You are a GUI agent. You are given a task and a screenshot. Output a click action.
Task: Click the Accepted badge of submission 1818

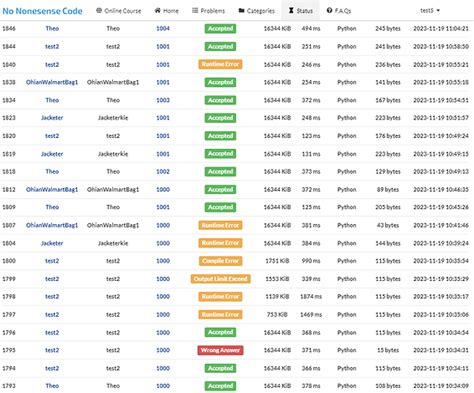(220, 172)
